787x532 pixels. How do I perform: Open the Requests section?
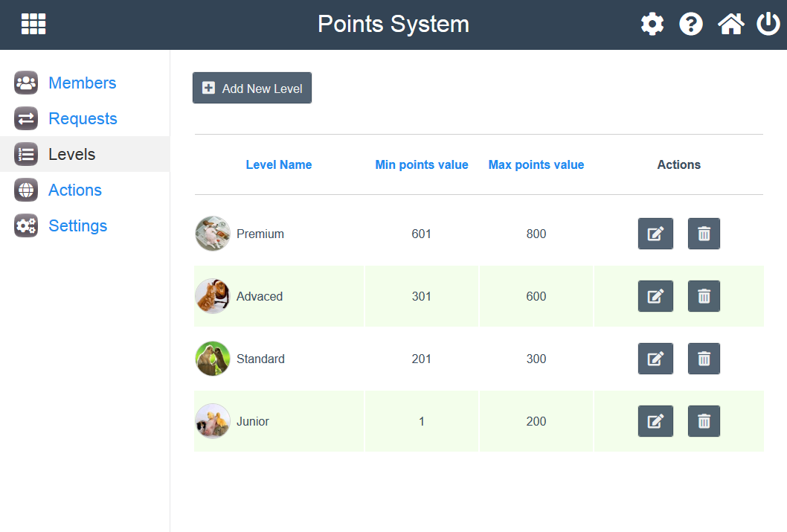(x=83, y=118)
